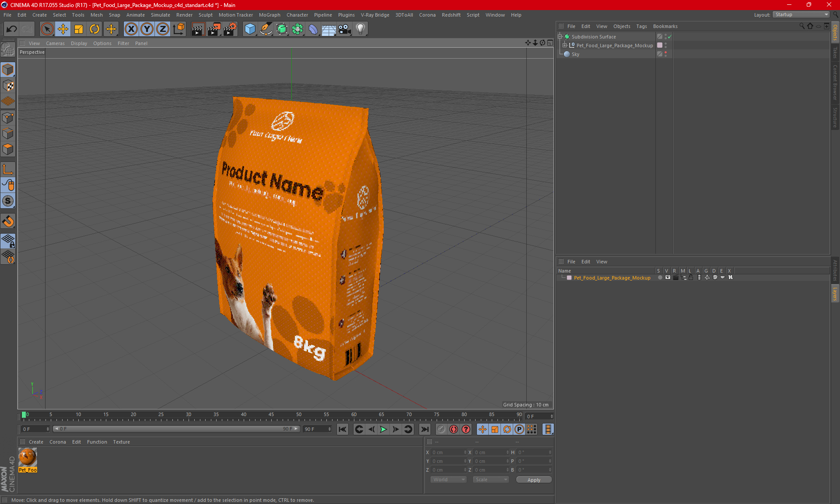
Task: Open the World coordinate dropdown
Action: (448, 479)
